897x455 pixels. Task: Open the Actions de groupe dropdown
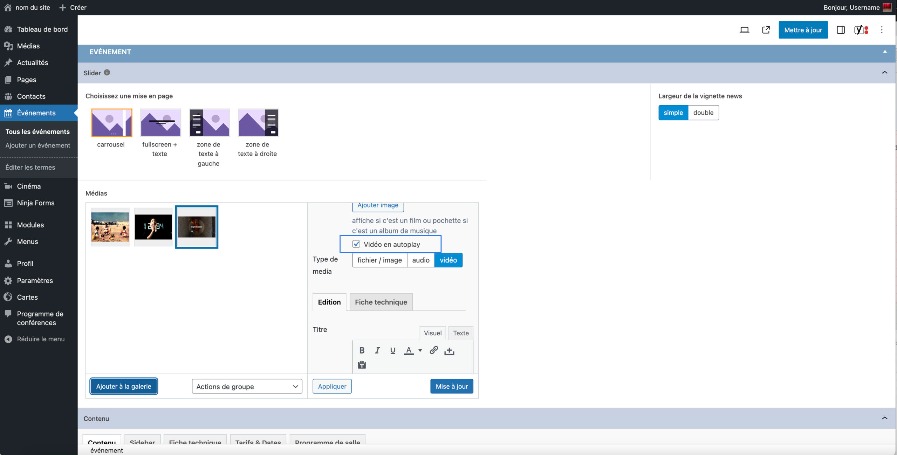coord(247,386)
